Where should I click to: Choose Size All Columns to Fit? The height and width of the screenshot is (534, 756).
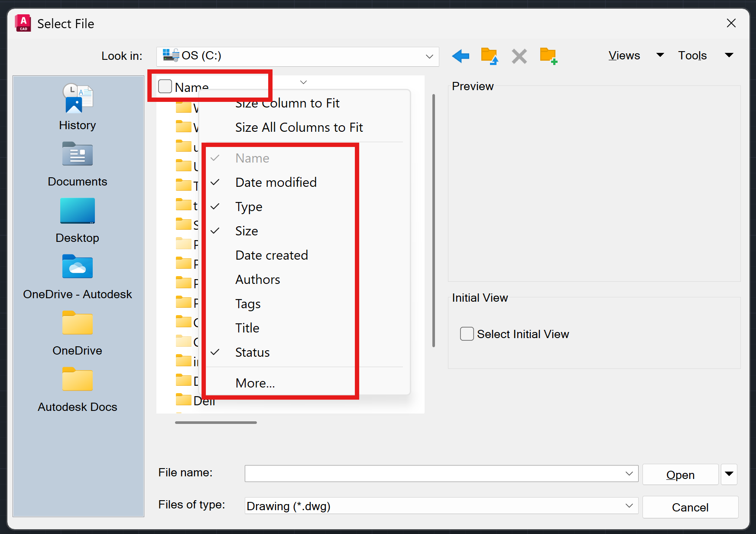(299, 127)
